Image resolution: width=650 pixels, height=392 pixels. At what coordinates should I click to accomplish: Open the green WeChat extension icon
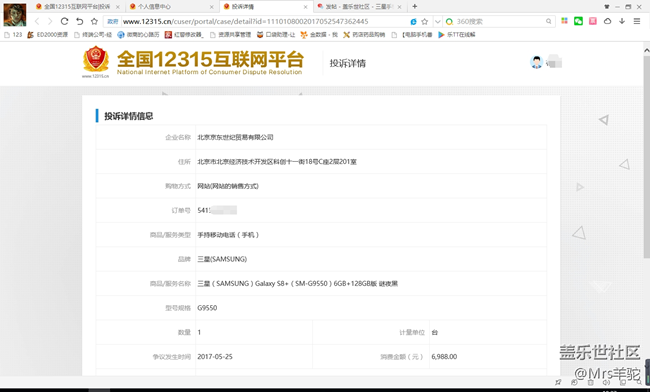coord(578,21)
